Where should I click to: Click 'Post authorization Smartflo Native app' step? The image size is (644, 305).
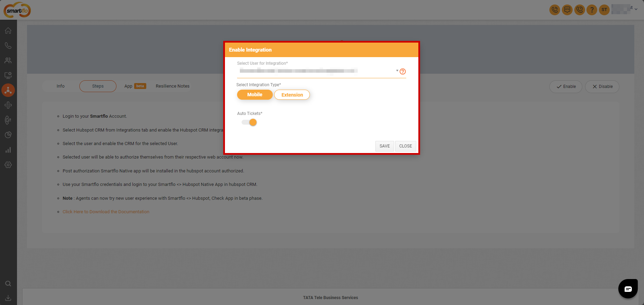pyautogui.click(x=153, y=171)
